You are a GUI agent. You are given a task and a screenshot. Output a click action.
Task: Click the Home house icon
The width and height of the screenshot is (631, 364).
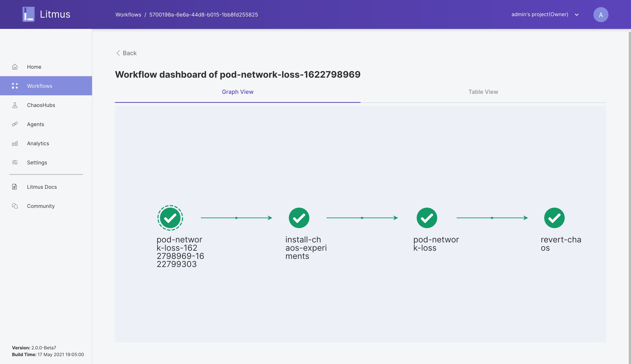[x=15, y=67]
